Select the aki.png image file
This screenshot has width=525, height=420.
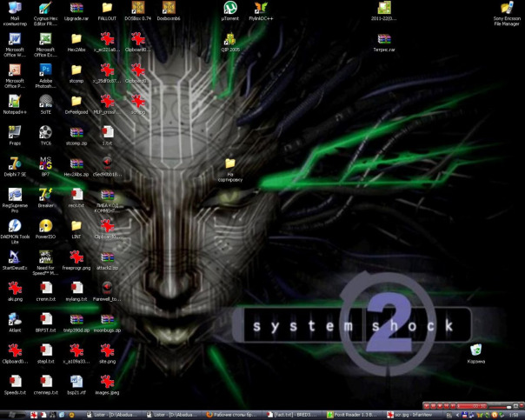15,291
